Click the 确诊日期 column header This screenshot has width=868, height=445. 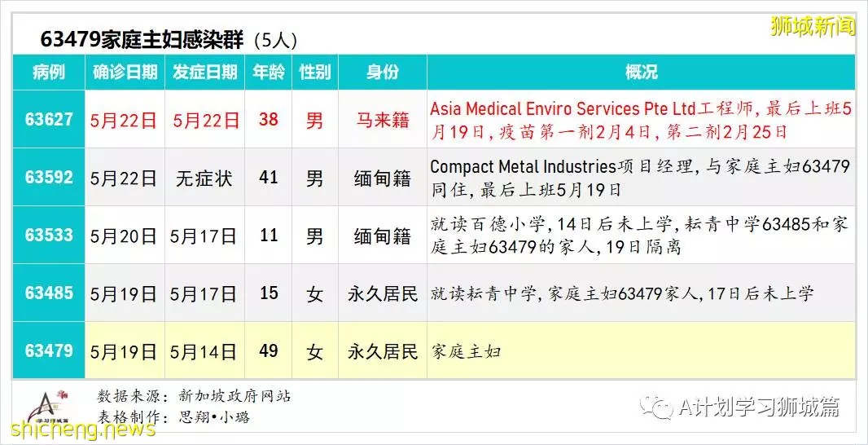(x=125, y=72)
